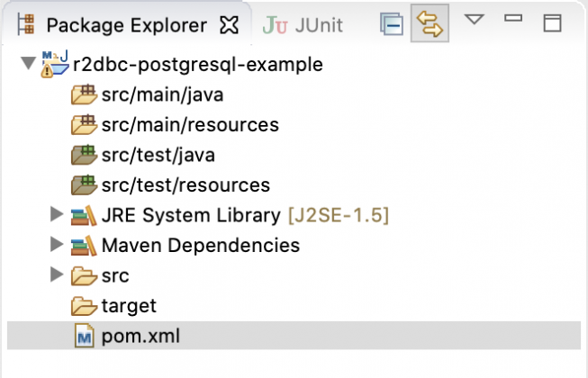Switch to the JUnit tab
588x378 pixels.
[303, 25]
